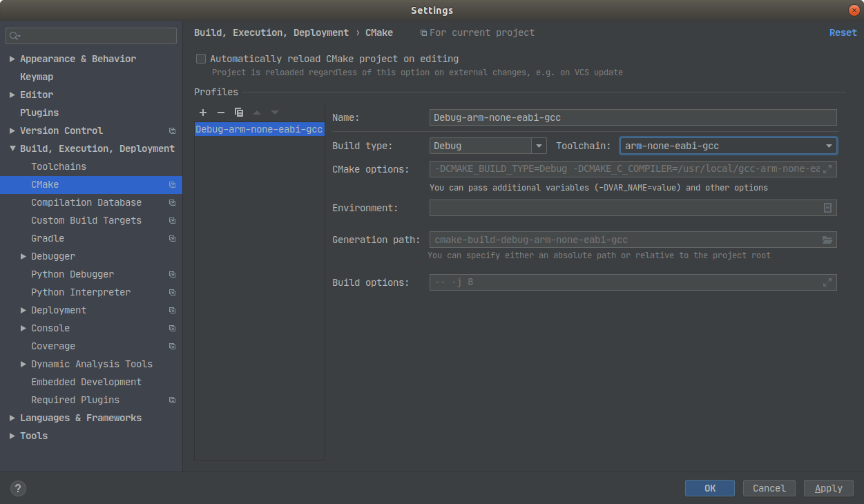Click project-level icon next to CMake row
Screen dimensions: 864x504
point(172,185)
